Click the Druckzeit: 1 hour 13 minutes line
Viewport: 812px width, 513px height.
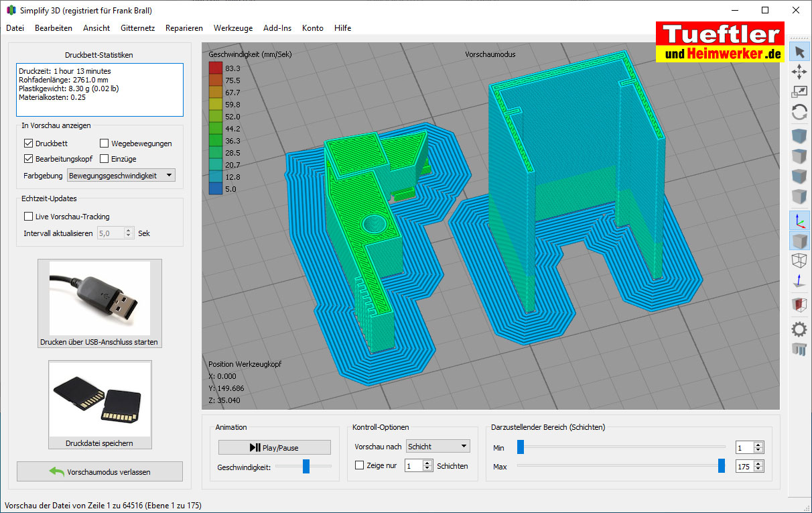[65, 70]
